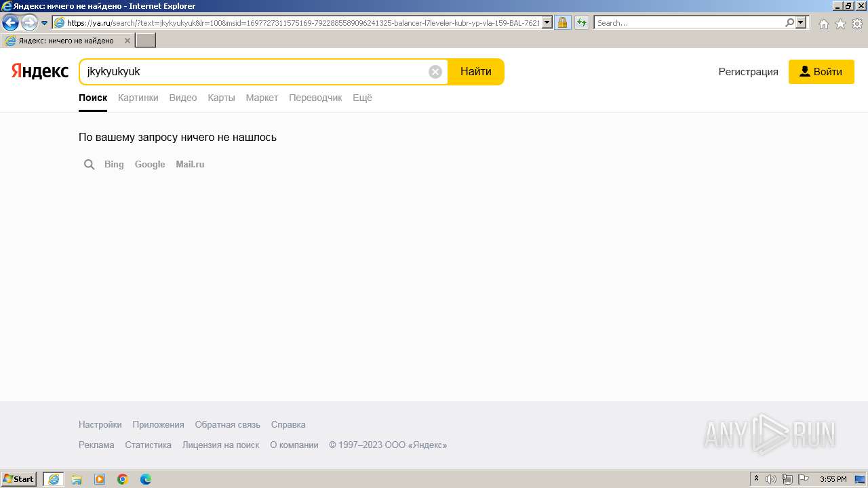Expand the address bar autocomplete dropdown
The image size is (868, 488).
point(547,23)
